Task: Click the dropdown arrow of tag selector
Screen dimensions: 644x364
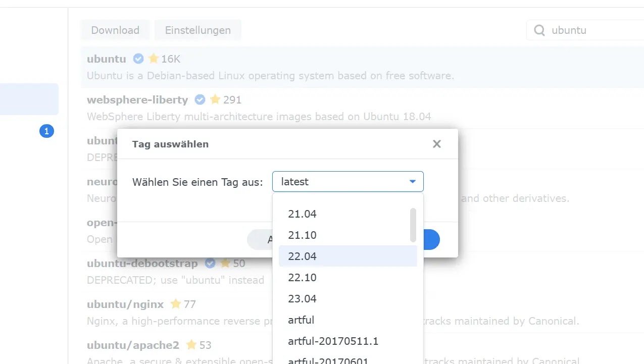Action: tap(413, 182)
